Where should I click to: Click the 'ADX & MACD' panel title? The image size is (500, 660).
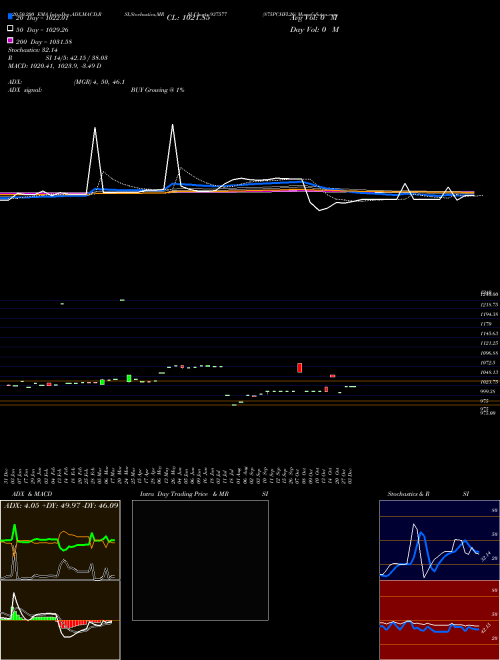(x=32, y=494)
